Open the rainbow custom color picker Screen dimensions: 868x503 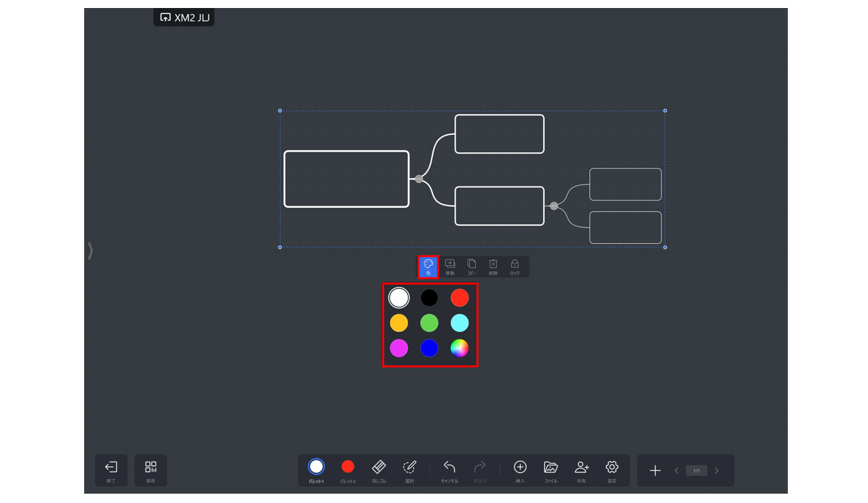point(459,348)
